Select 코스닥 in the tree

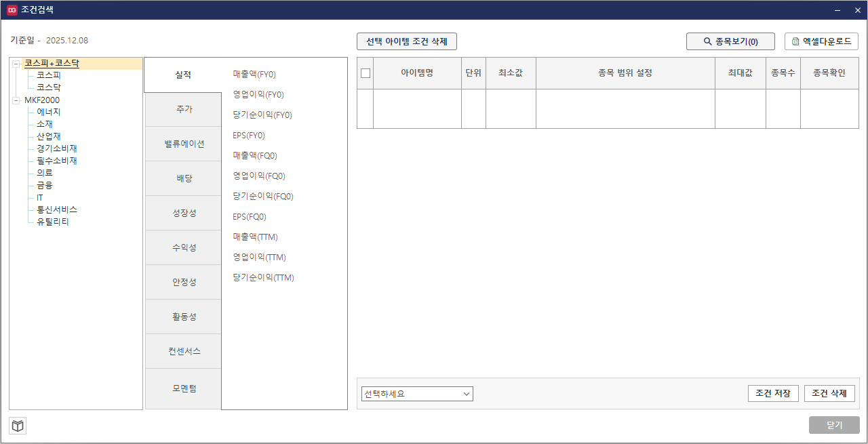(48, 87)
